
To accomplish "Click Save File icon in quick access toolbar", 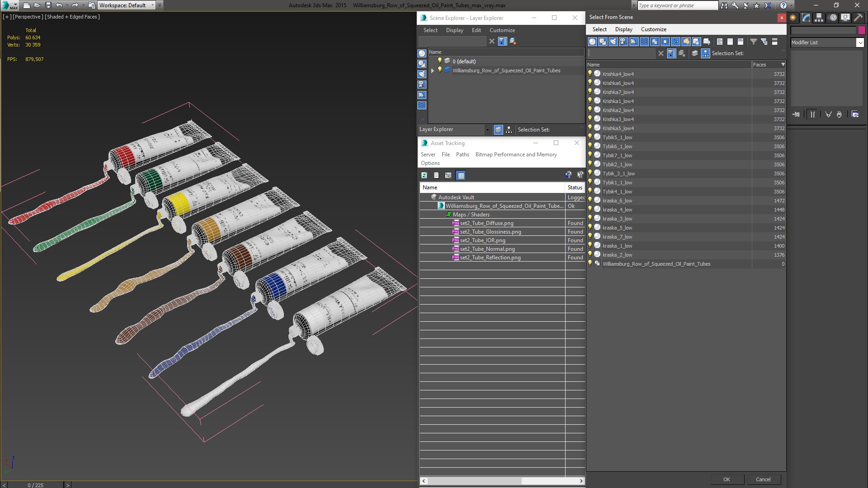I will tap(48, 5).
